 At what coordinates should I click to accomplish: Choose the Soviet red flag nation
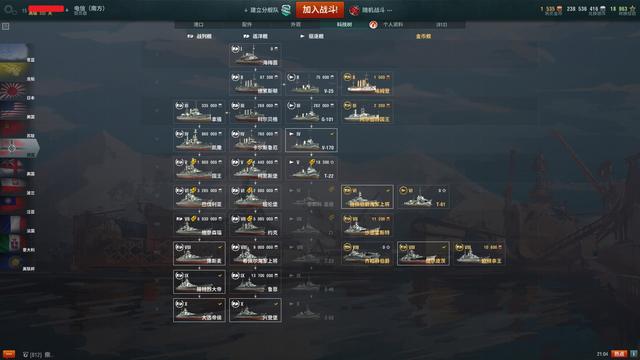[x=13, y=129]
